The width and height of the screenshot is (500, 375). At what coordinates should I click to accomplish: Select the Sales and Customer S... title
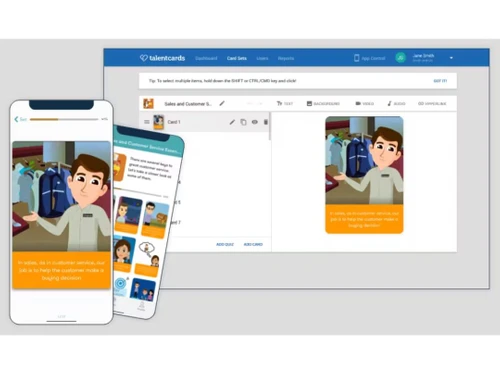tap(188, 104)
